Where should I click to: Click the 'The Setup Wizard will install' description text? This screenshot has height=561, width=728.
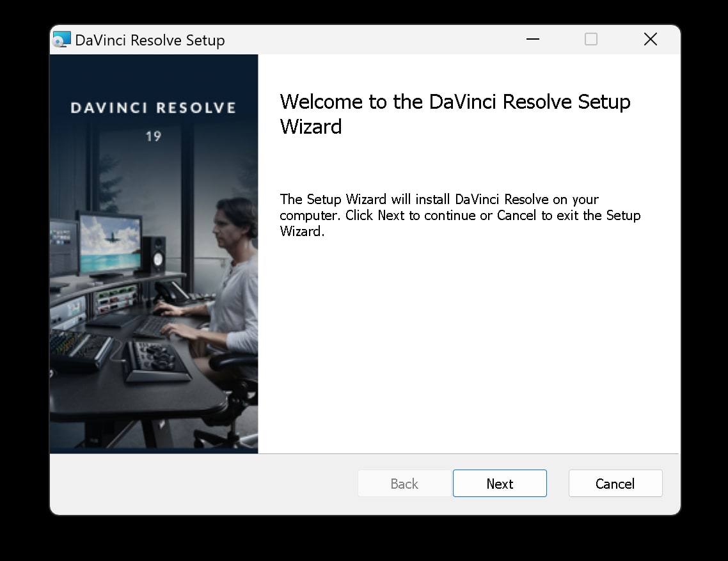click(x=460, y=215)
